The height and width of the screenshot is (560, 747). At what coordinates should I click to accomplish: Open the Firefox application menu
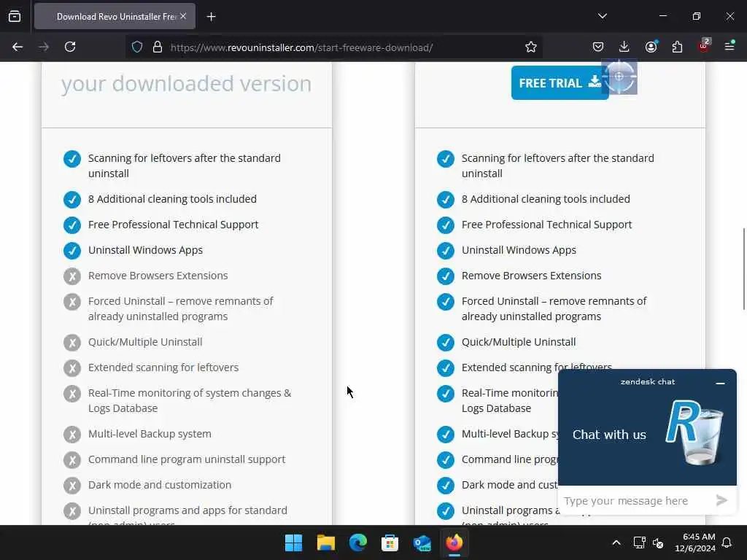point(729,46)
